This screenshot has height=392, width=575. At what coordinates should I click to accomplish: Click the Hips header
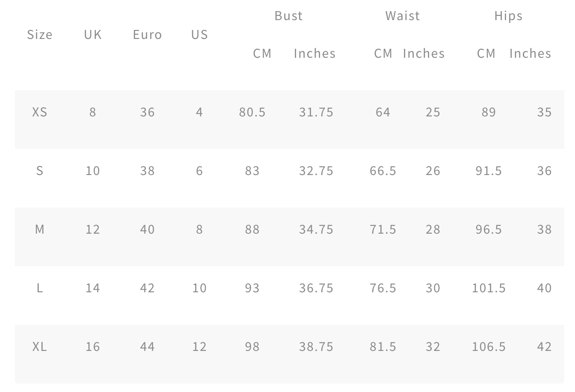tap(508, 16)
